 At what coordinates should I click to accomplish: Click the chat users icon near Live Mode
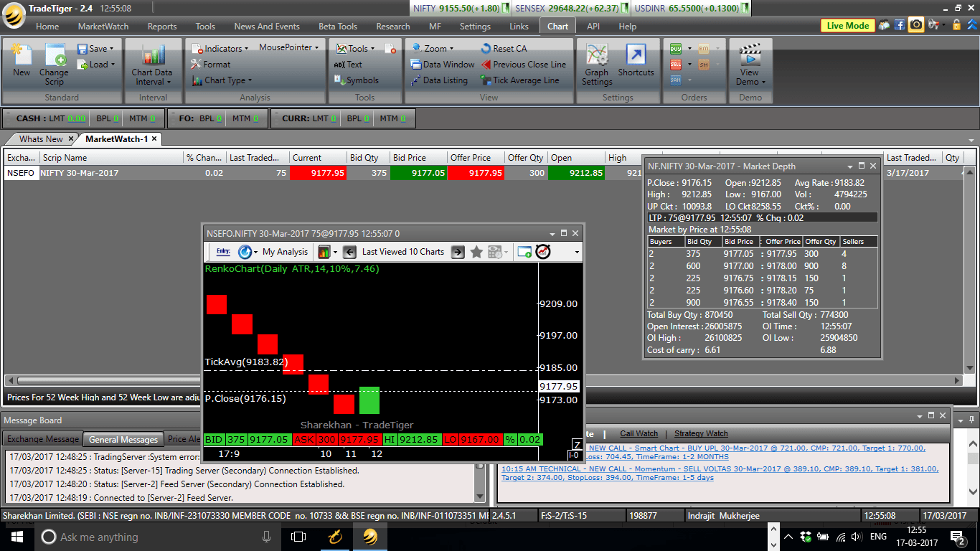(883, 24)
